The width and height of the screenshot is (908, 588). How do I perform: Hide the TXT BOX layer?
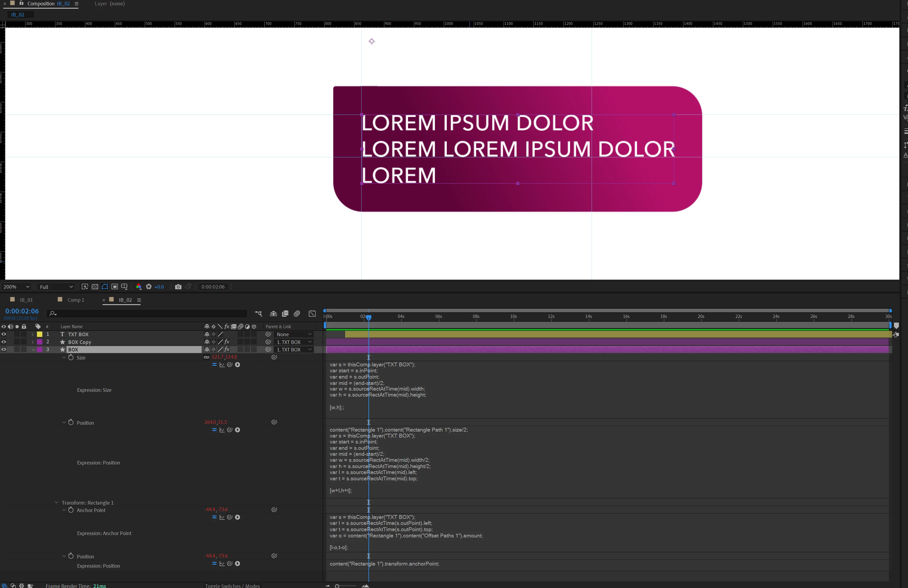4,334
